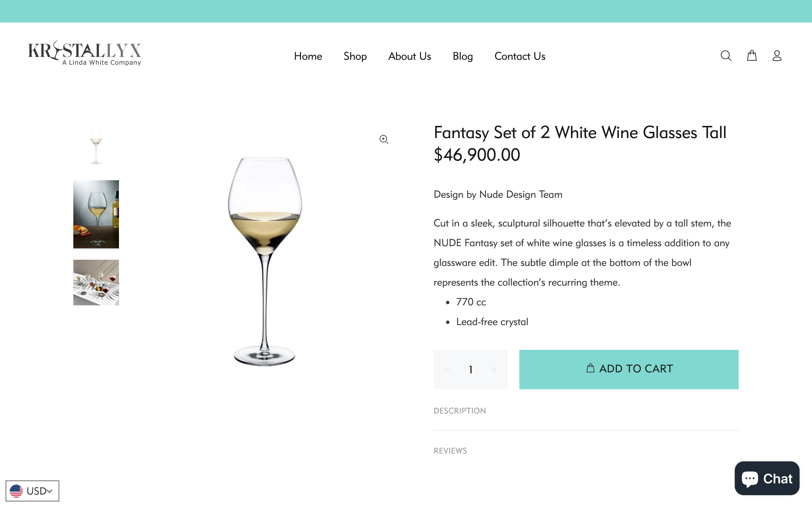
Task: Increase quantity with the plus control
Action: coord(494,369)
